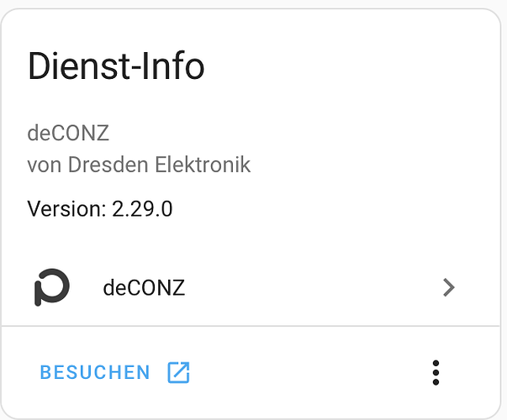This screenshot has height=420, width=507.
Task: Click the word 'Version:' label
Action: coord(66,208)
